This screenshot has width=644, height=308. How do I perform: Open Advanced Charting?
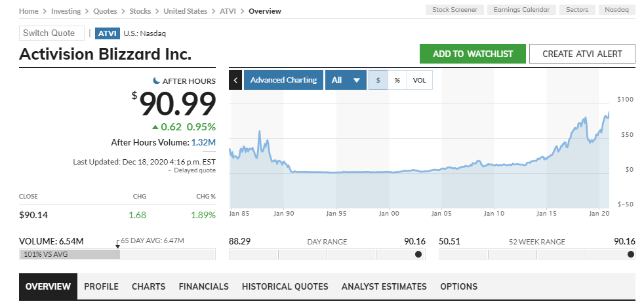click(x=283, y=80)
